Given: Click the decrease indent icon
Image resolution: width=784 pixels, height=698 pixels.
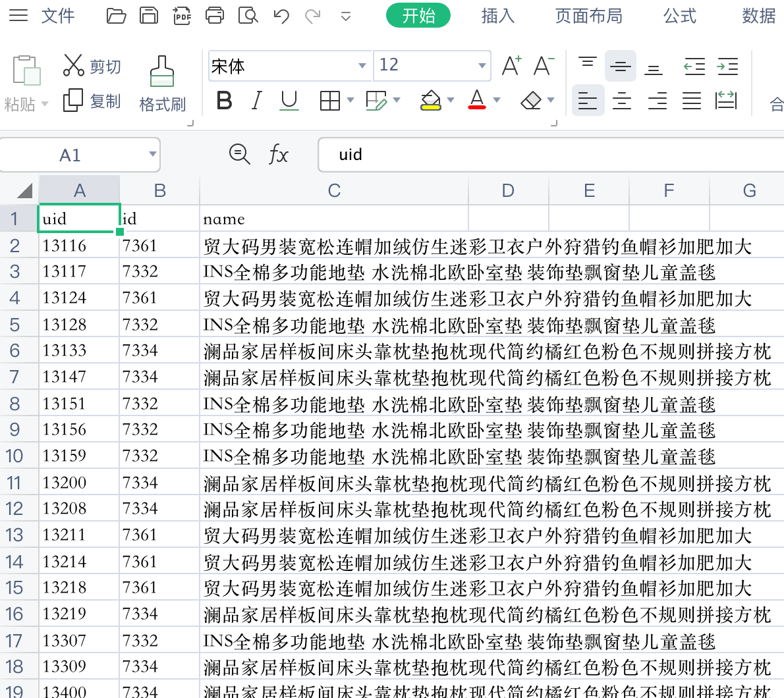Looking at the screenshot, I should [694, 67].
